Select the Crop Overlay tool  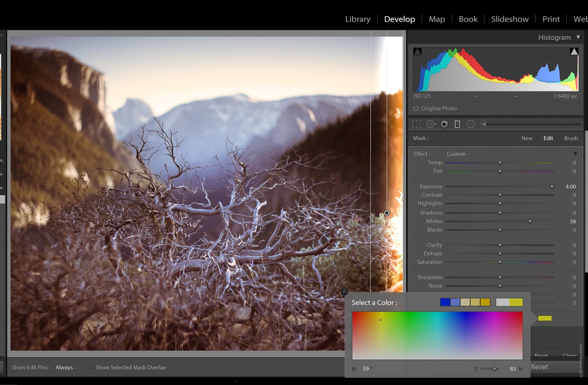click(x=417, y=124)
